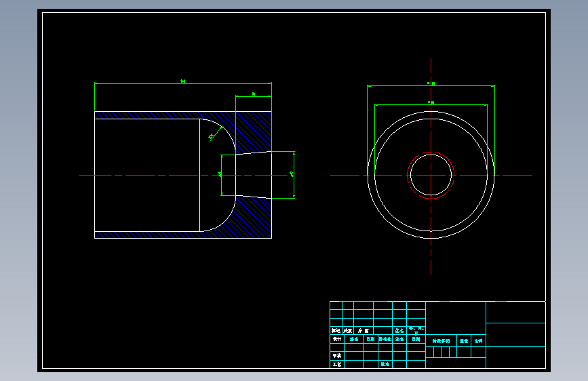Select the 比例 header cell

[479, 341]
